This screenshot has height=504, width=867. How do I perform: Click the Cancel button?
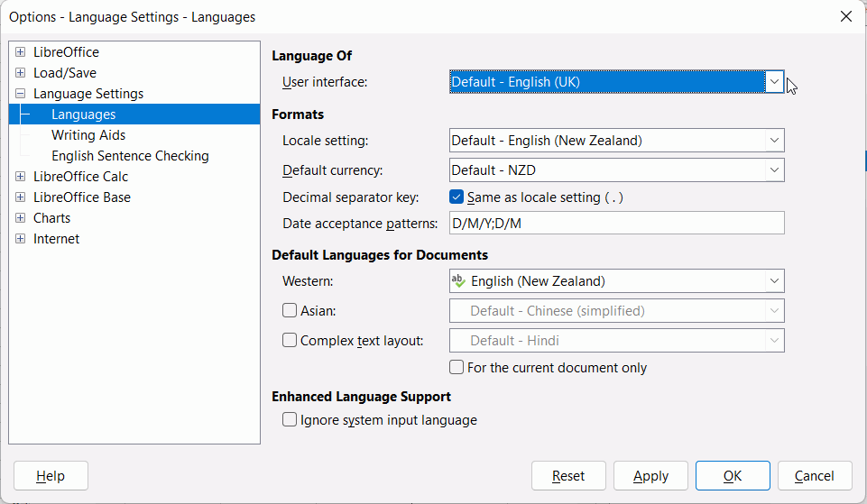point(815,476)
